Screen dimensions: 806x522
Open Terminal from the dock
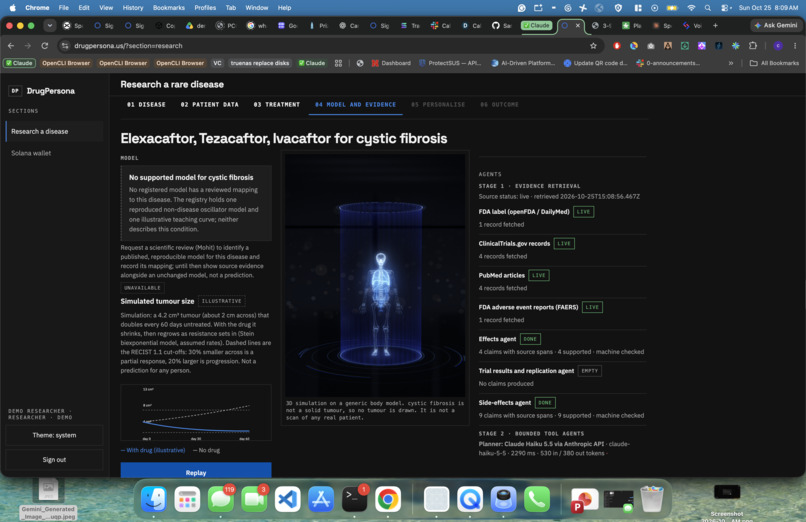coord(354,499)
